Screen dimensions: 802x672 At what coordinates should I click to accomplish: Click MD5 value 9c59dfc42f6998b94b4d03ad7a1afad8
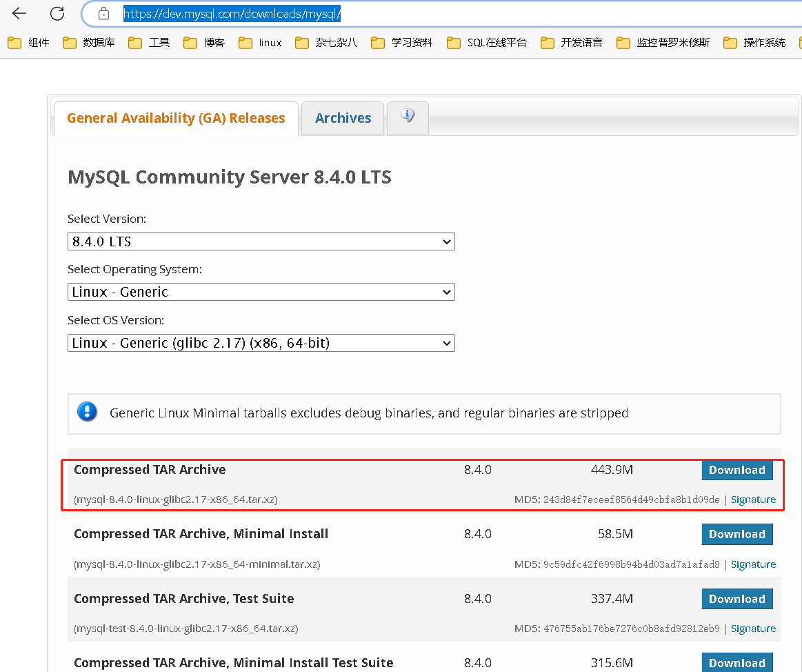click(631, 564)
